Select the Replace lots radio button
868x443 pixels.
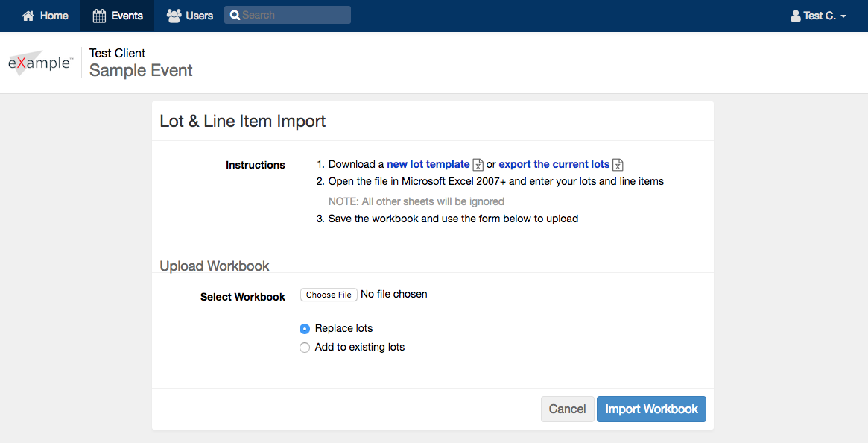tap(305, 329)
